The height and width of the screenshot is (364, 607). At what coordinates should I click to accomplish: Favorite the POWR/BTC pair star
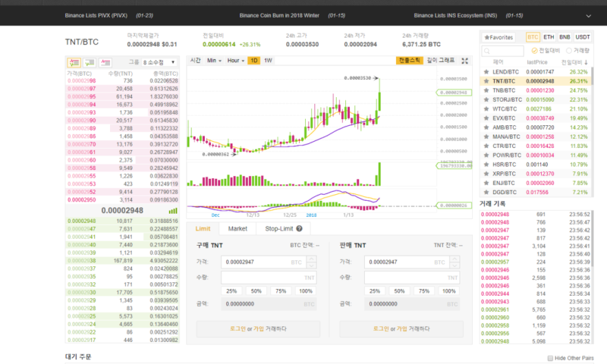[x=486, y=155]
